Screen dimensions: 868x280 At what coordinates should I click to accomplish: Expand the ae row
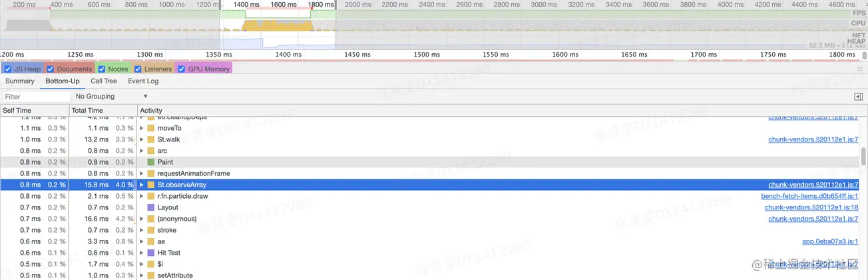pos(141,241)
